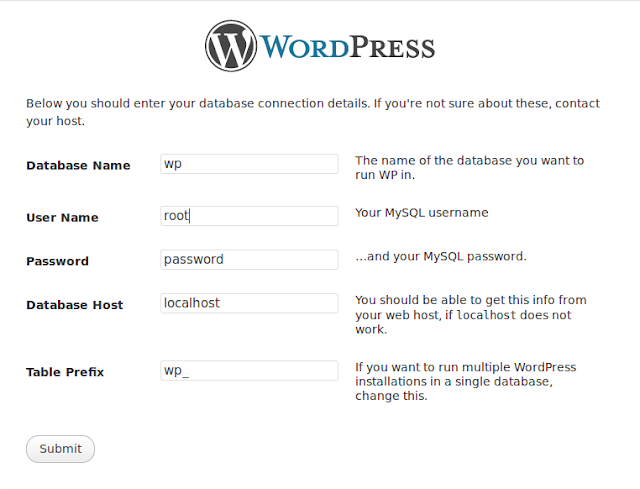This screenshot has width=640, height=489.
Task: Click the 'Table Prefix' label
Action: click(65, 372)
